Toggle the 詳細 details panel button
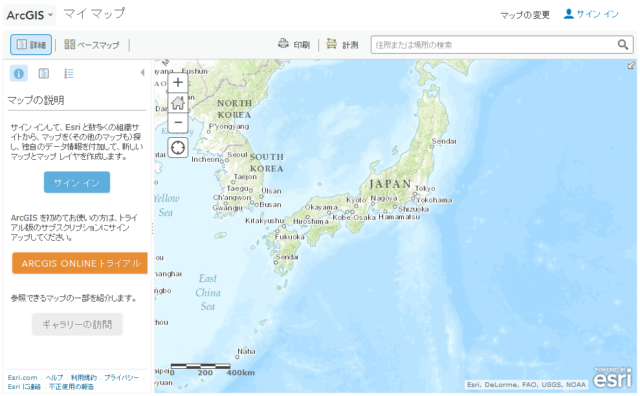This screenshot has width=640, height=396. coord(31,44)
